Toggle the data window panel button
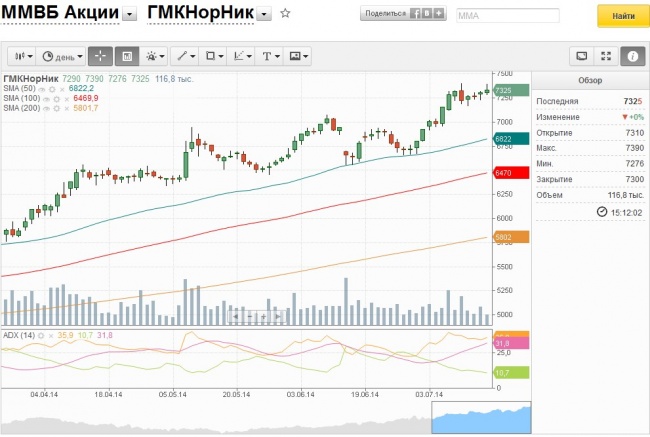The height and width of the screenshot is (437, 650). [127, 56]
